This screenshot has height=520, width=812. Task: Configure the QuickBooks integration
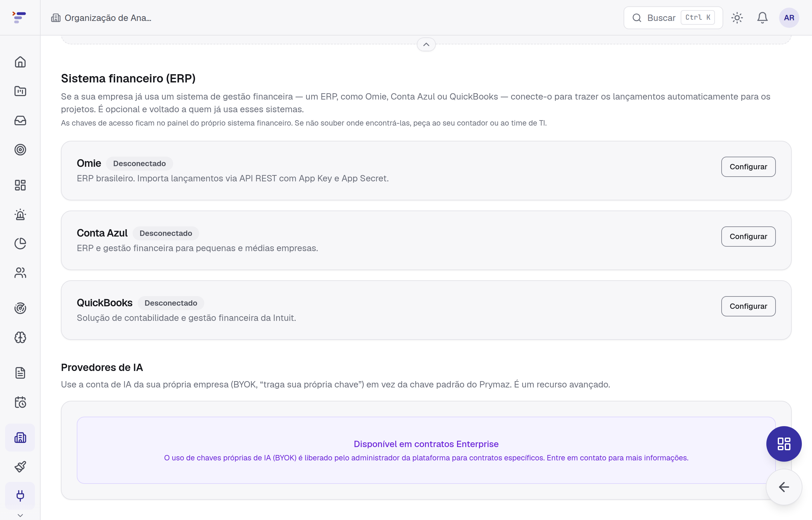749,306
